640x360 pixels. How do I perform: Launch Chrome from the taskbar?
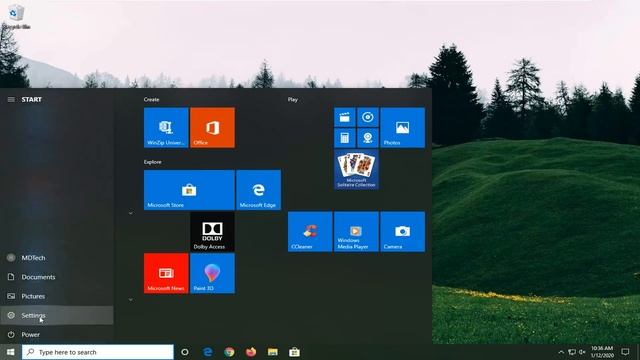click(229, 352)
